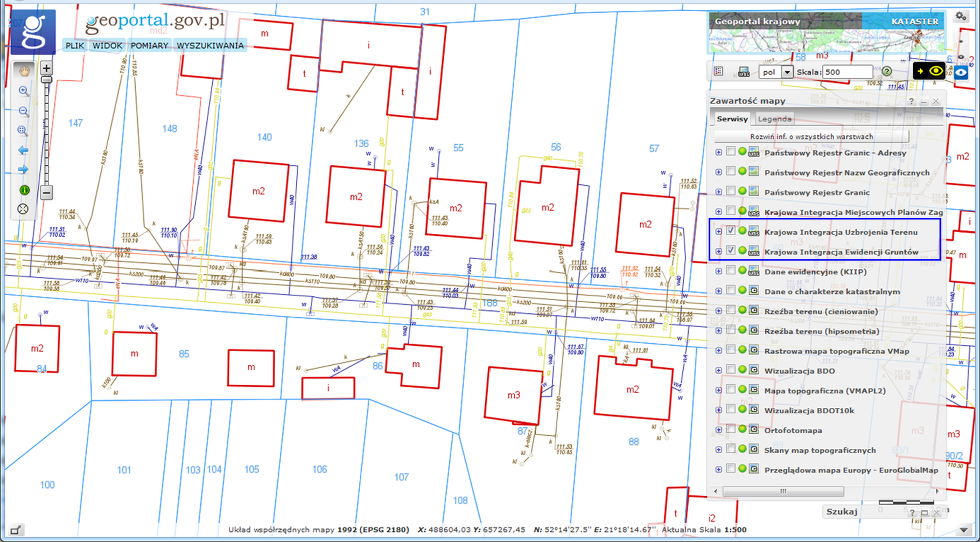Click the green help icon next to Skala
The image size is (980, 542).
(x=887, y=71)
